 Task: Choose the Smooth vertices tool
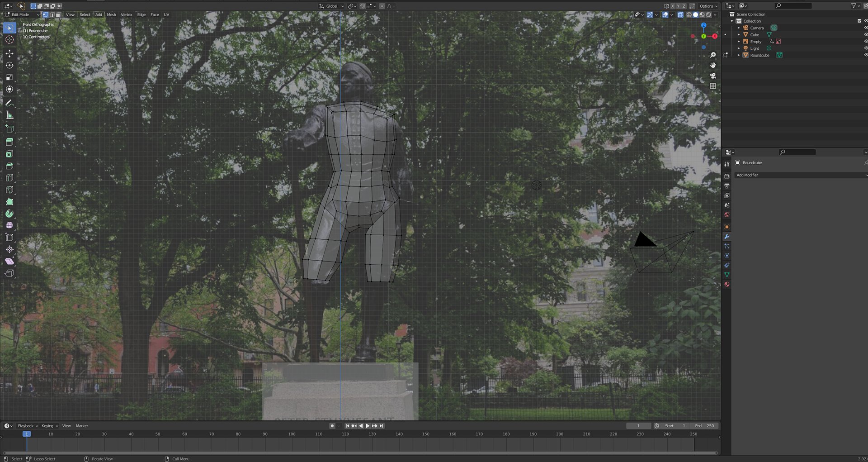[x=9, y=225]
